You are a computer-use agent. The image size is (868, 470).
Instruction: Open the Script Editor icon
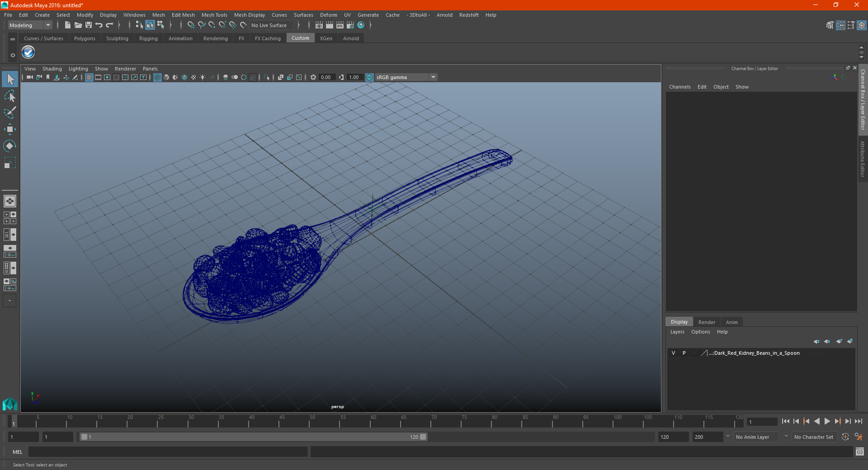click(860, 451)
